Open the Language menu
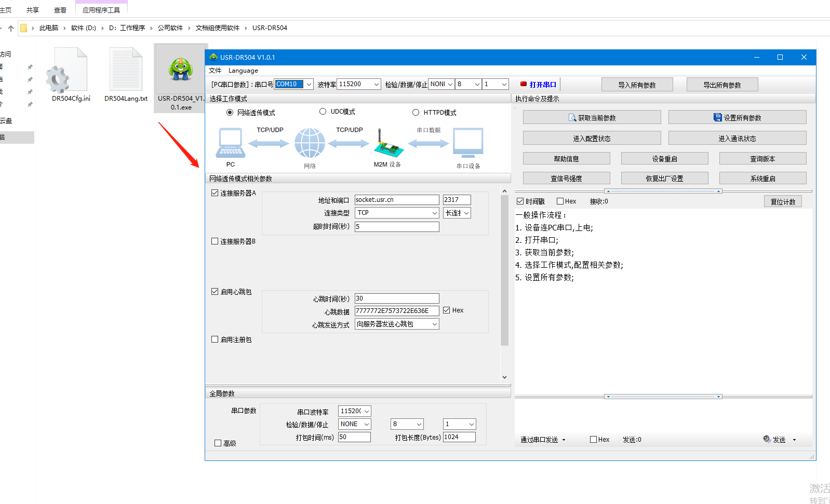Screen dimensions: 830x504 point(243,71)
